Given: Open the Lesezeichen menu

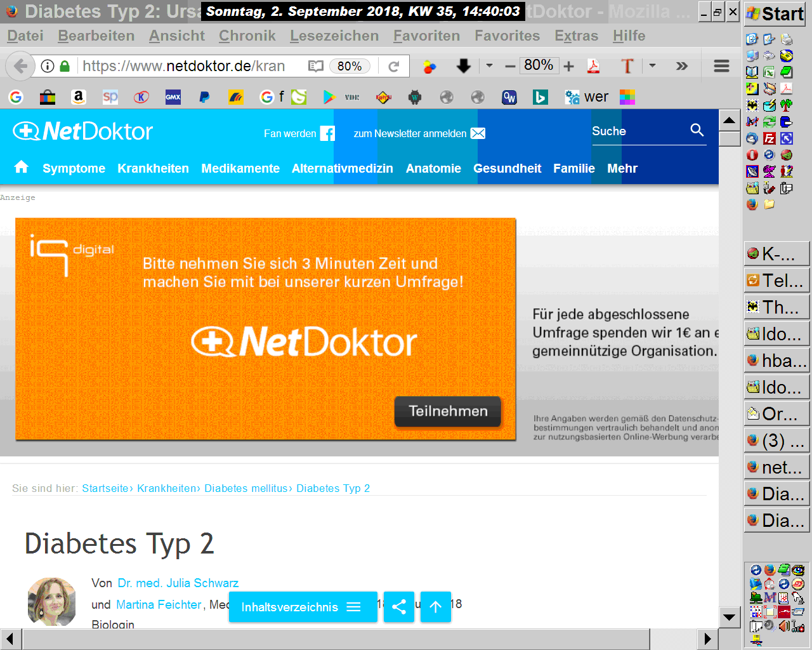Looking at the screenshot, I should tap(334, 36).
